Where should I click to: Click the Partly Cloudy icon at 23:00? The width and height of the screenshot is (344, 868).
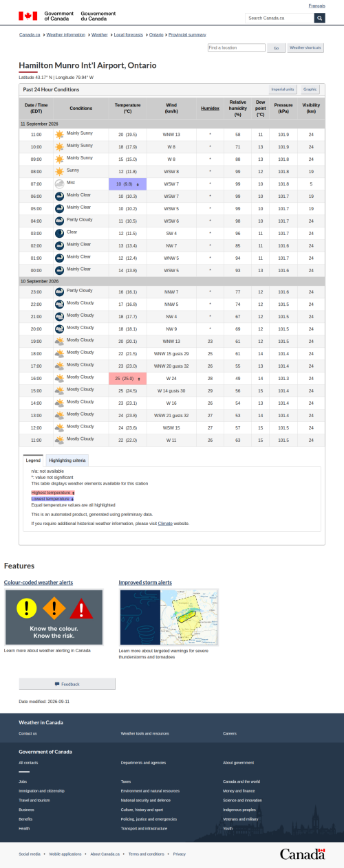point(60,292)
